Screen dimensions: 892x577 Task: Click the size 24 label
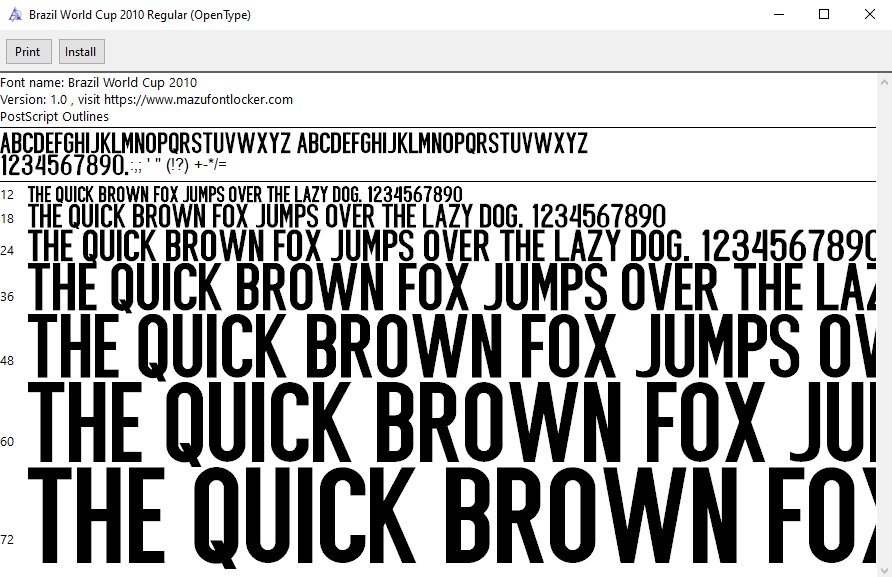[8, 250]
